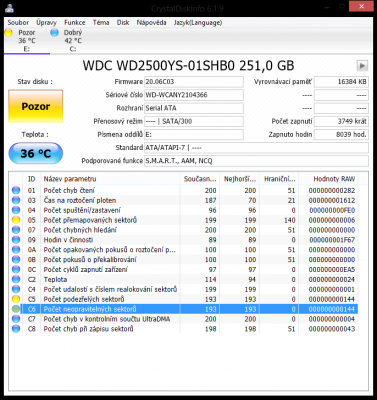Click the CrystalDiskInfo app icon in title bar

[x=10, y=8]
